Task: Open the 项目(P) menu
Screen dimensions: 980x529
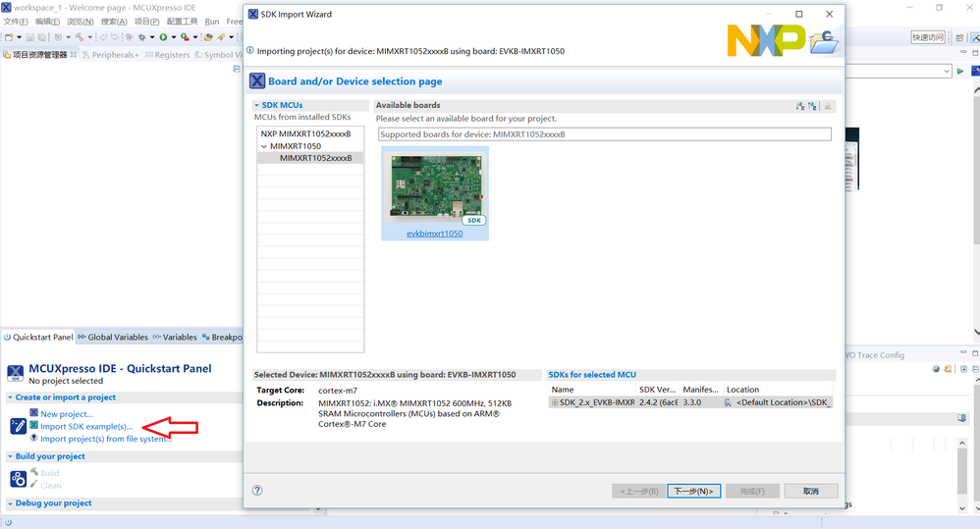Action: [x=147, y=22]
